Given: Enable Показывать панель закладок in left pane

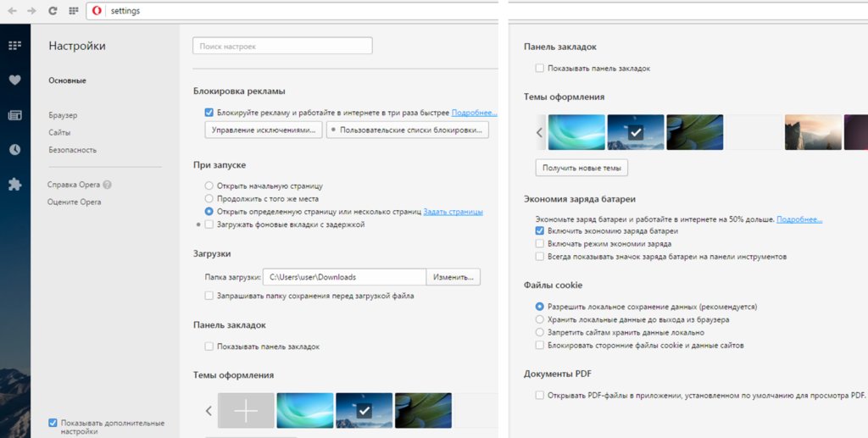Looking at the screenshot, I should pos(209,347).
